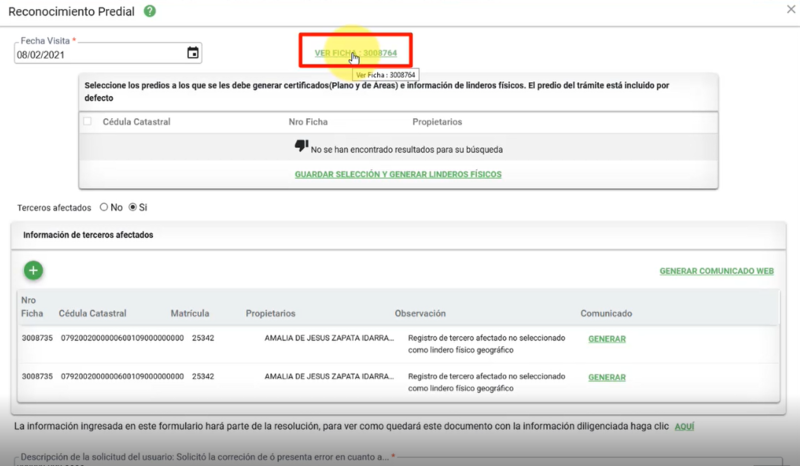Click the cédula catastral in the first tercero row
The height and width of the screenshot is (466, 800).
pos(122,338)
